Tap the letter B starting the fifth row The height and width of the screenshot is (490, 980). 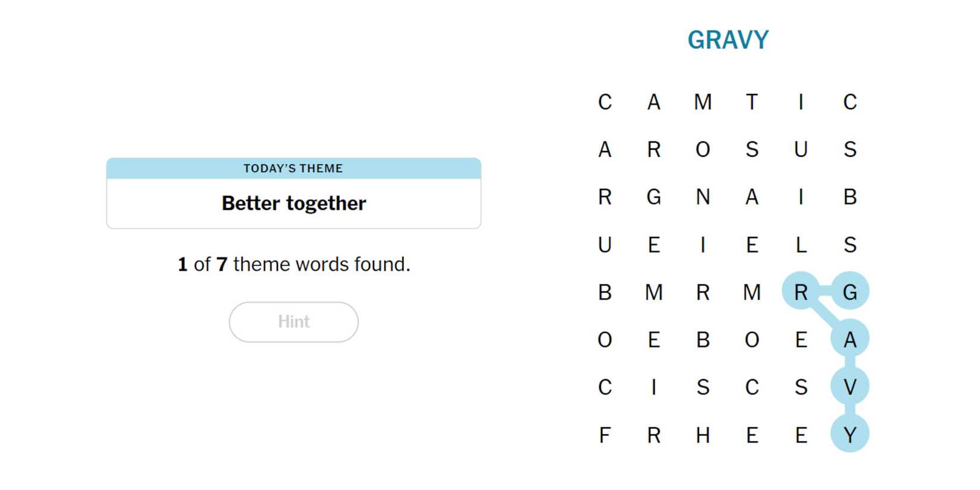[605, 292]
